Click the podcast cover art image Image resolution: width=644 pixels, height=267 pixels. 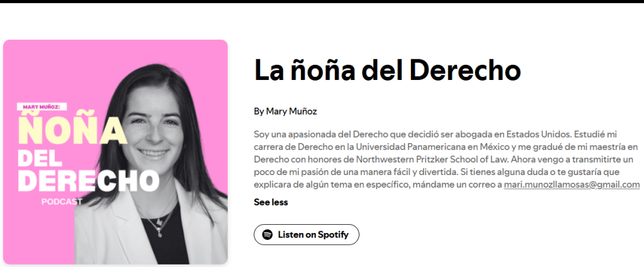(x=115, y=152)
